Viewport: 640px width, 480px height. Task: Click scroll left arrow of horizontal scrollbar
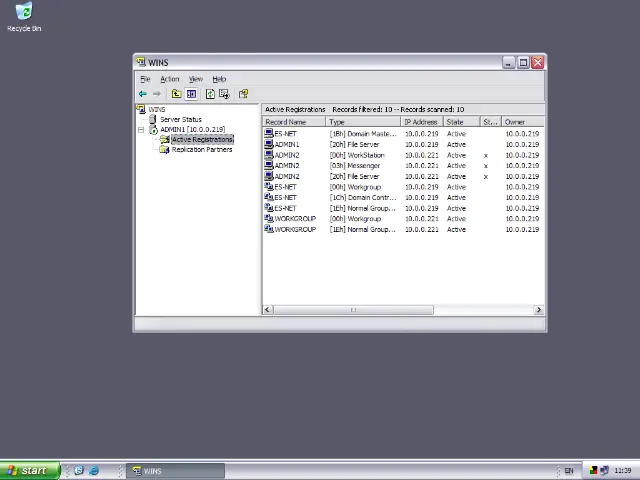[x=268, y=310]
